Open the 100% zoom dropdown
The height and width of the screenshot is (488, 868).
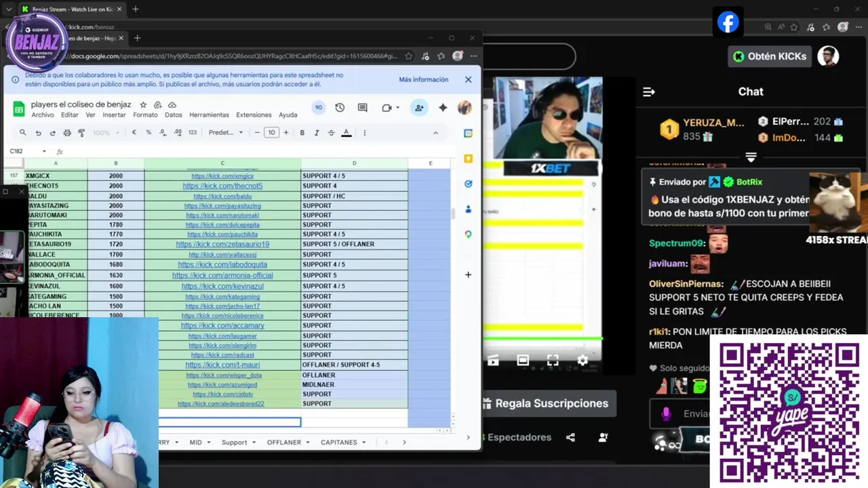pos(106,133)
